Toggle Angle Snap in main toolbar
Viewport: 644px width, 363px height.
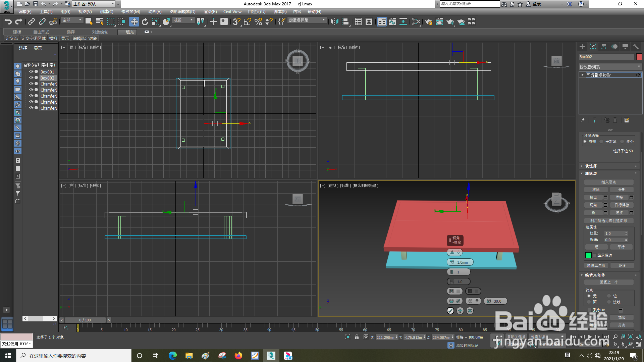248,22
